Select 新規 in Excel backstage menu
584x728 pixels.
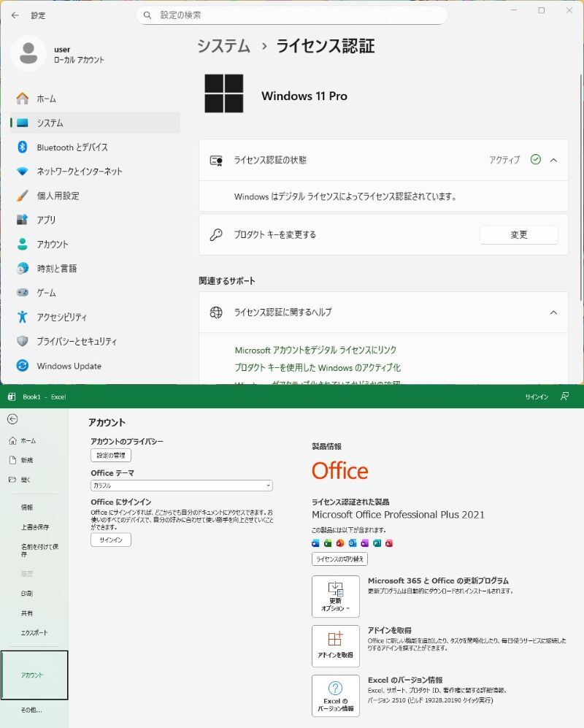(34, 460)
